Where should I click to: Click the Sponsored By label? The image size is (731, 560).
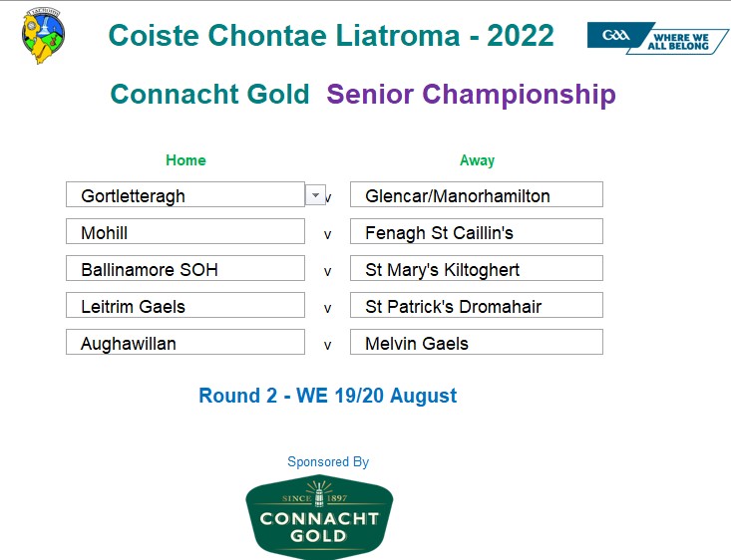[x=328, y=462]
